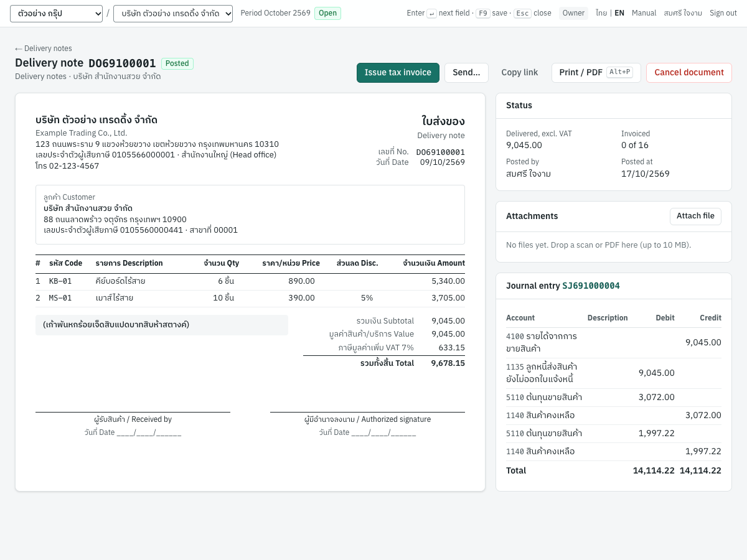
Task: Click the MS-01 item code
Action: click(60, 298)
